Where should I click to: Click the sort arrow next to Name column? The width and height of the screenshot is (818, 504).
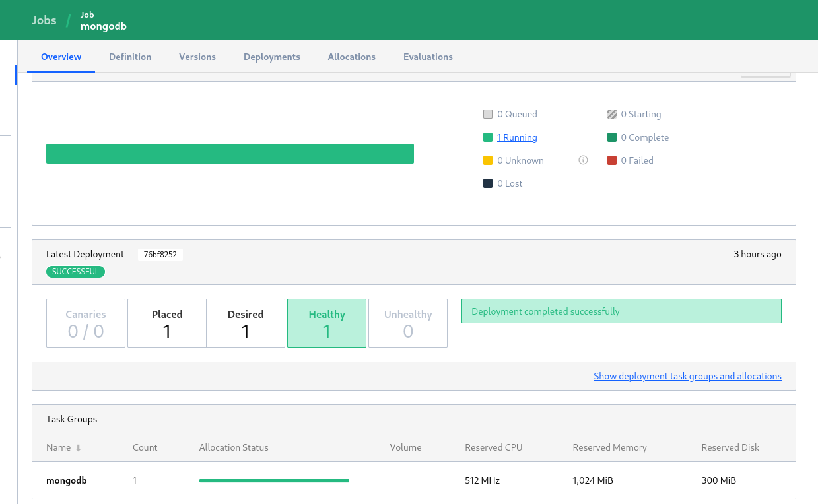pos(78,448)
